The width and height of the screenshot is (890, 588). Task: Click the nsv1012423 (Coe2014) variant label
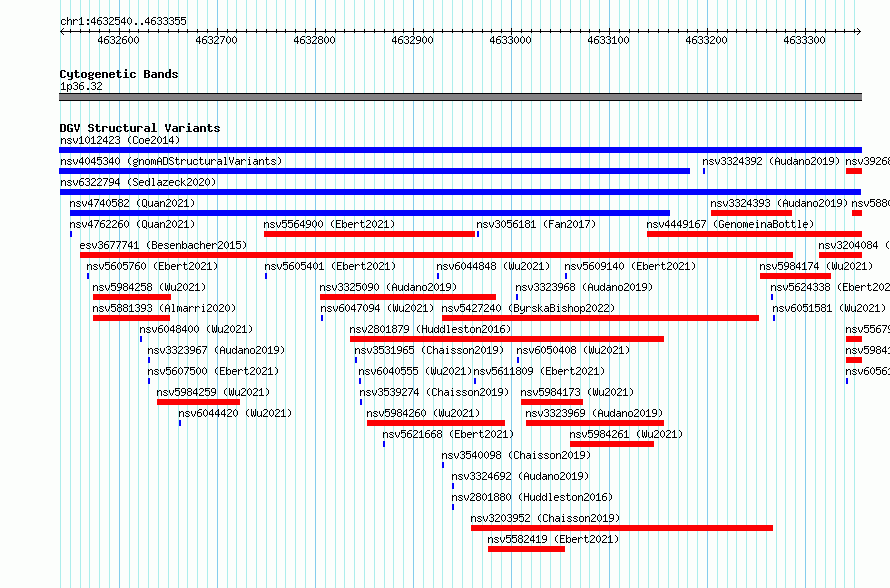coord(120,140)
